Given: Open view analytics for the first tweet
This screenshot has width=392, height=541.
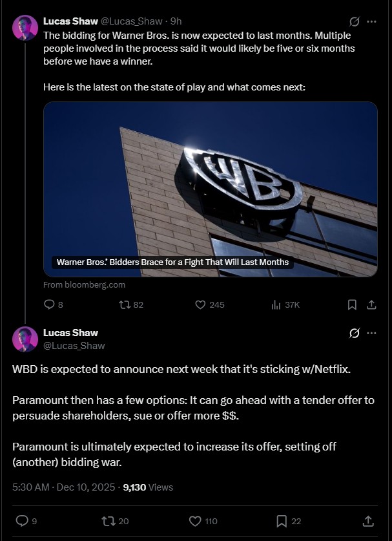Looking at the screenshot, I should pos(276,304).
